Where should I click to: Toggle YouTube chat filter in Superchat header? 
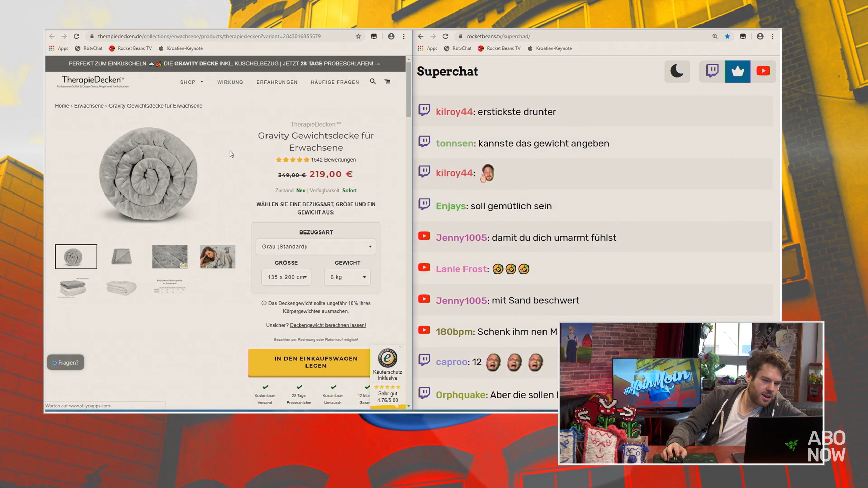[x=763, y=72]
